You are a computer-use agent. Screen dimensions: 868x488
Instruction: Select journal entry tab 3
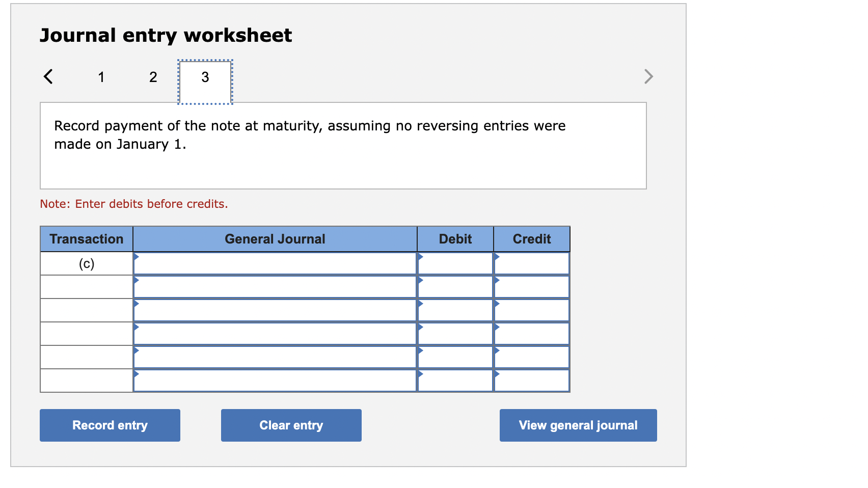205,82
